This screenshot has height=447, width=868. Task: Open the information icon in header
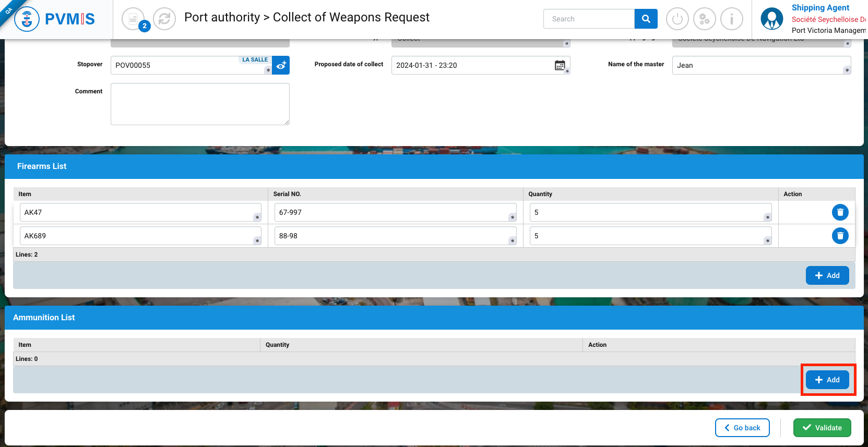click(731, 19)
